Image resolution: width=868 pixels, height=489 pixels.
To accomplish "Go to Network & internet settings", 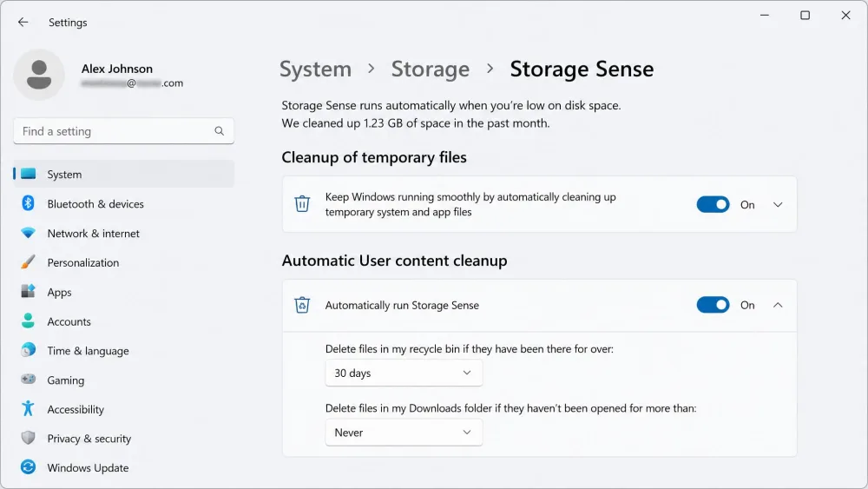I will click(123, 233).
